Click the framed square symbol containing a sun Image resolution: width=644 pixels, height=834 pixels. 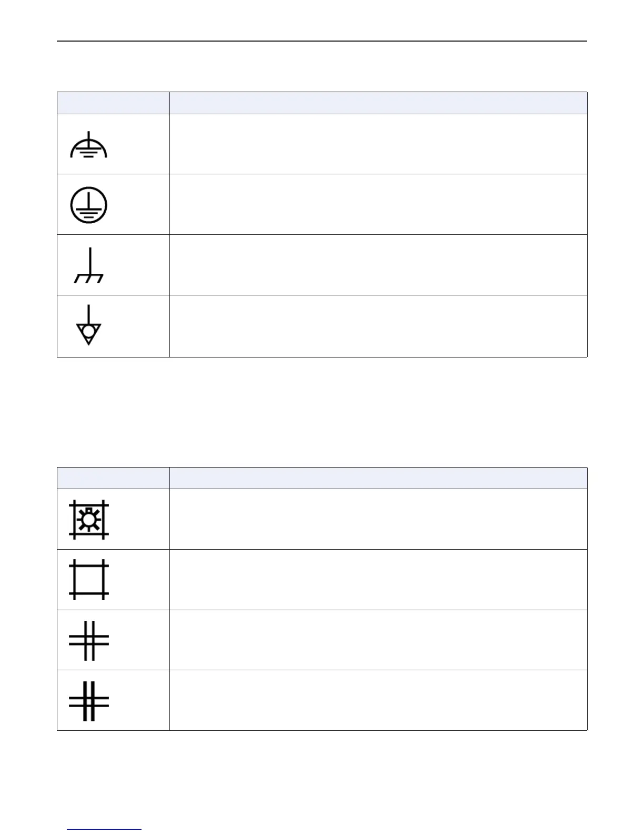89,520
